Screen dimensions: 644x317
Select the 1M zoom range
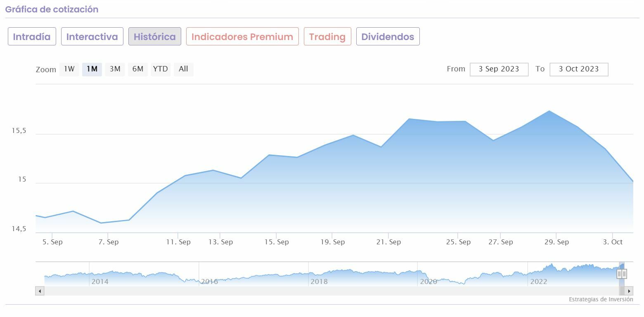click(92, 69)
